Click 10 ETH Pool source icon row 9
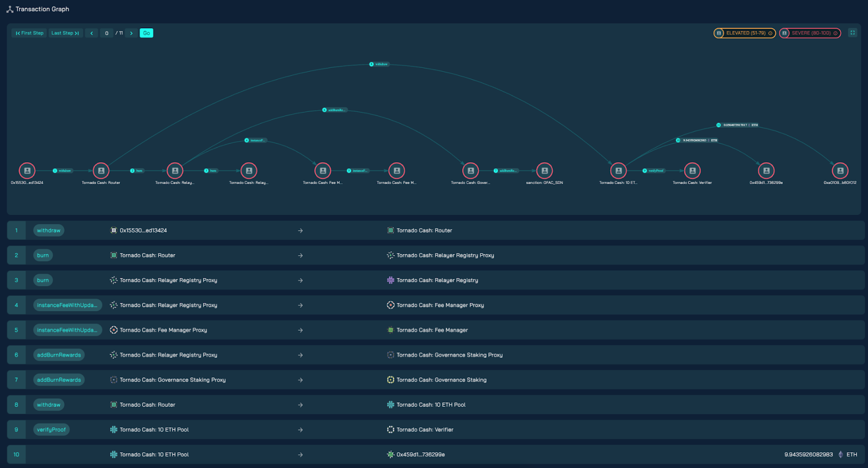The height and width of the screenshot is (468, 868). point(113,429)
